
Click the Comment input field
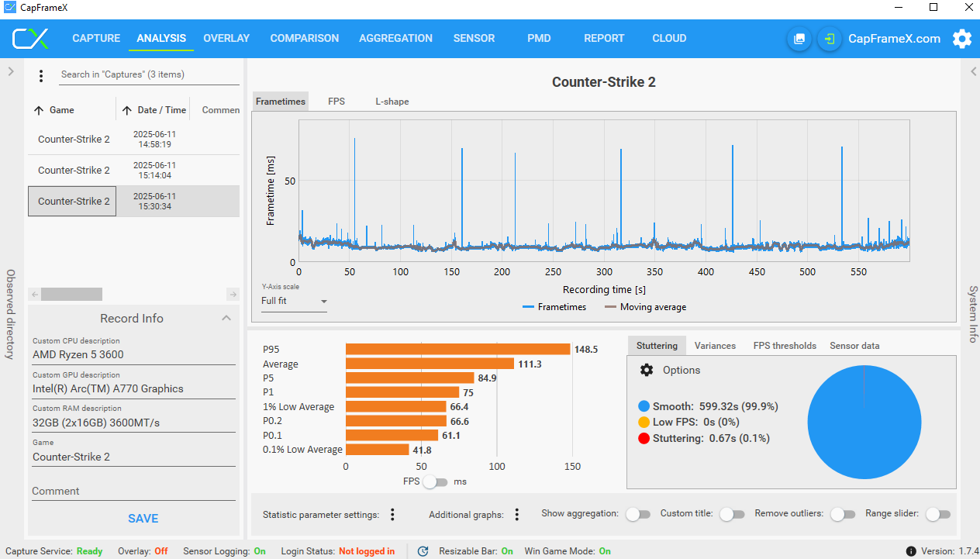click(x=134, y=492)
